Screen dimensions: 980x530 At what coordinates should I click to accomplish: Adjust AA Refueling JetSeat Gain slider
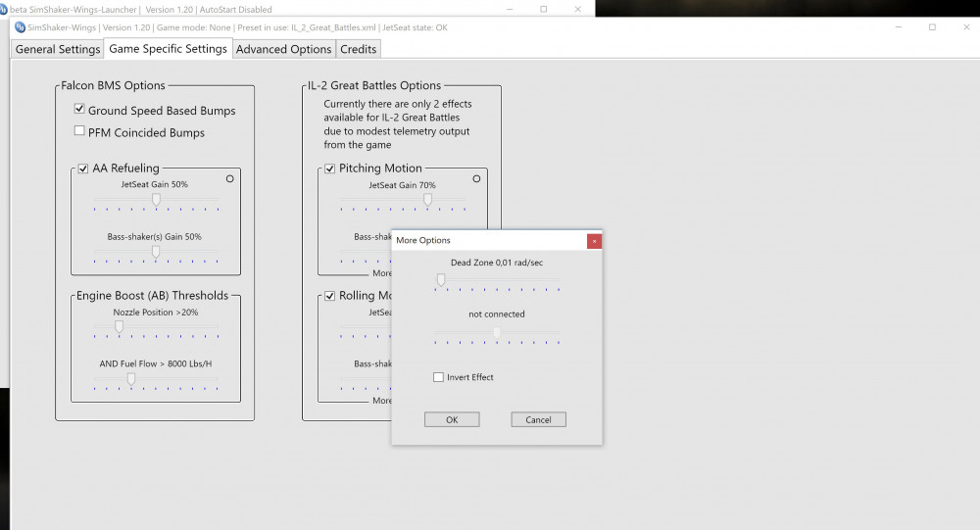pos(156,202)
